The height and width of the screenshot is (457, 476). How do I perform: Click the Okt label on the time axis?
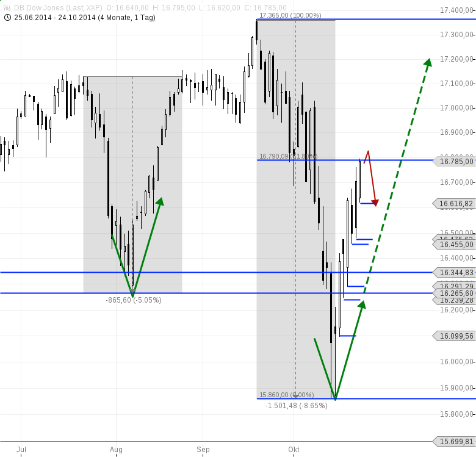(295, 450)
